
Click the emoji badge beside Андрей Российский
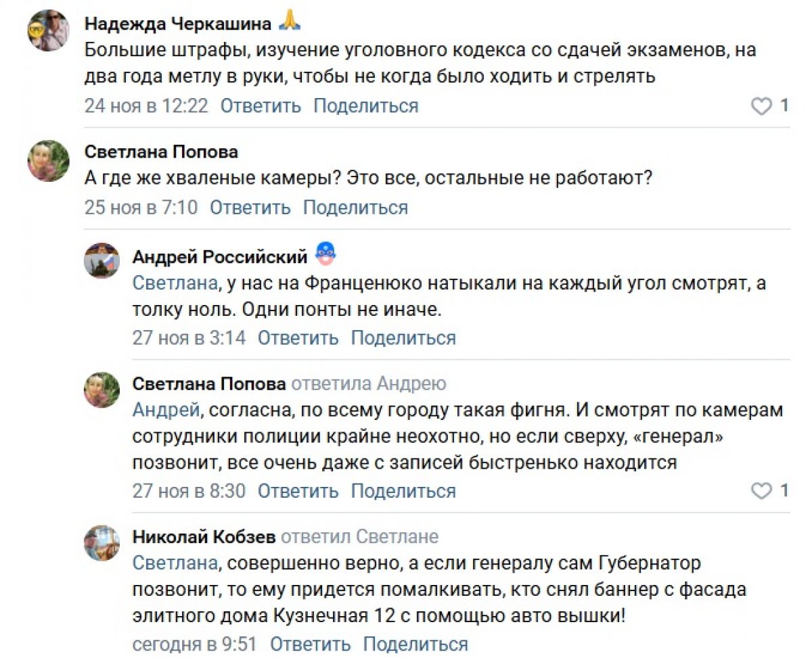[x=326, y=255]
